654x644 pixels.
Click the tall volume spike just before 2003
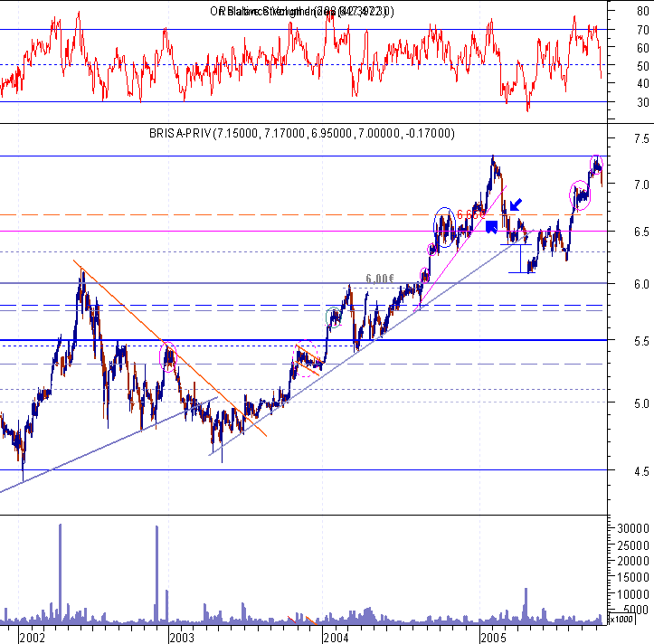[x=156, y=574]
